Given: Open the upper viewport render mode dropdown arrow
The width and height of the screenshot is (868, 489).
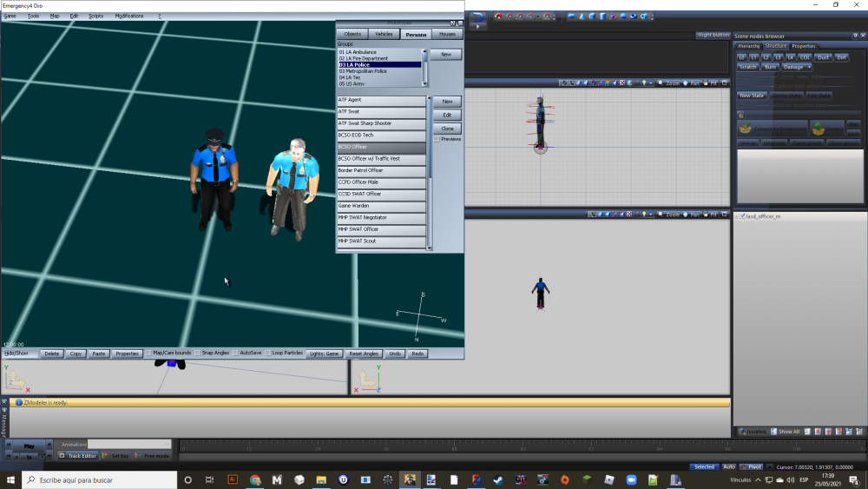Looking at the screenshot, I should coord(650,83).
